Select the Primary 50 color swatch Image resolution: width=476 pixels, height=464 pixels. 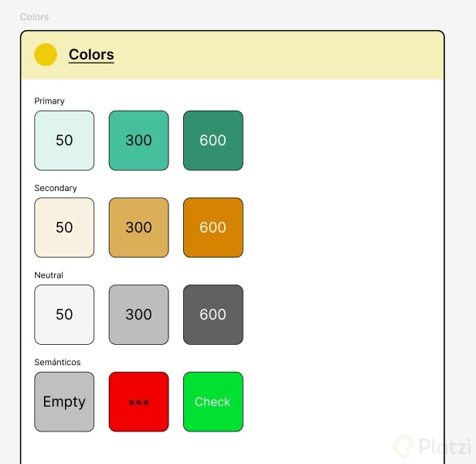pyautogui.click(x=64, y=140)
